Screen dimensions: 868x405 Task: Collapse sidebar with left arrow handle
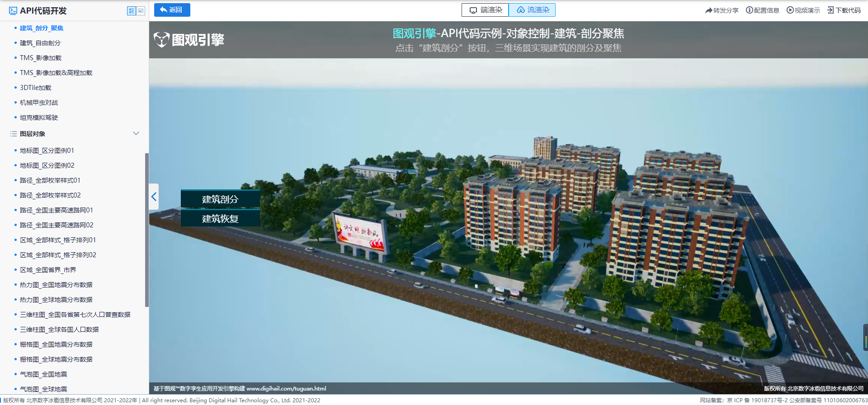click(154, 197)
